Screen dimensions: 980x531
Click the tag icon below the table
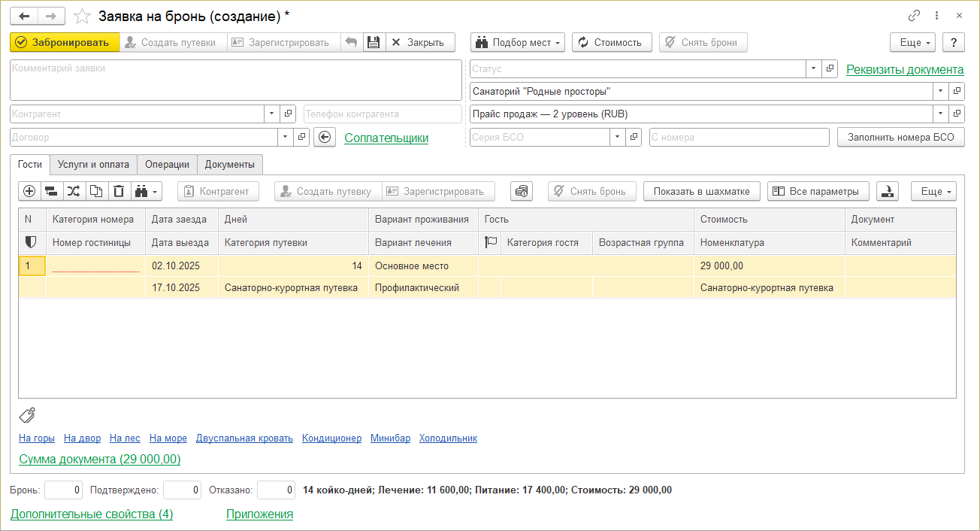27,415
